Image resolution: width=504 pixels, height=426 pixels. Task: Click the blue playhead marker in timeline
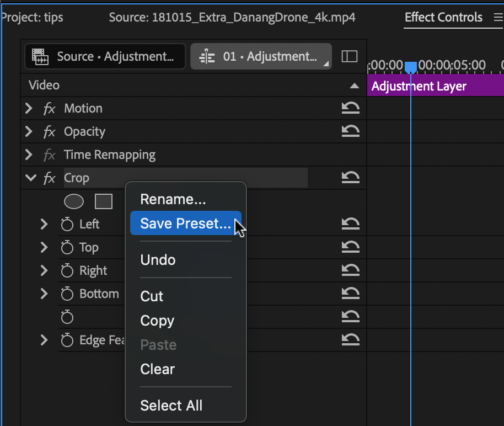point(410,67)
